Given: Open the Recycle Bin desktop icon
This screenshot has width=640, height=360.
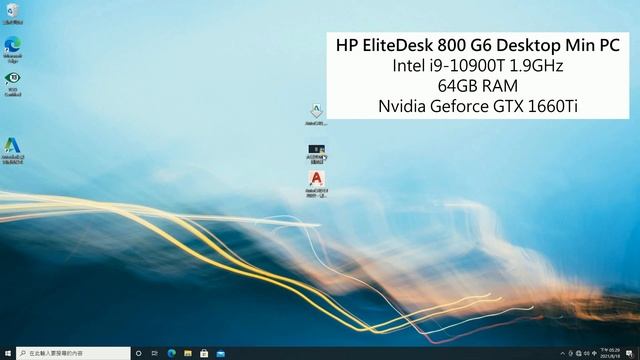Looking at the screenshot, I should [x=13, y=14].
